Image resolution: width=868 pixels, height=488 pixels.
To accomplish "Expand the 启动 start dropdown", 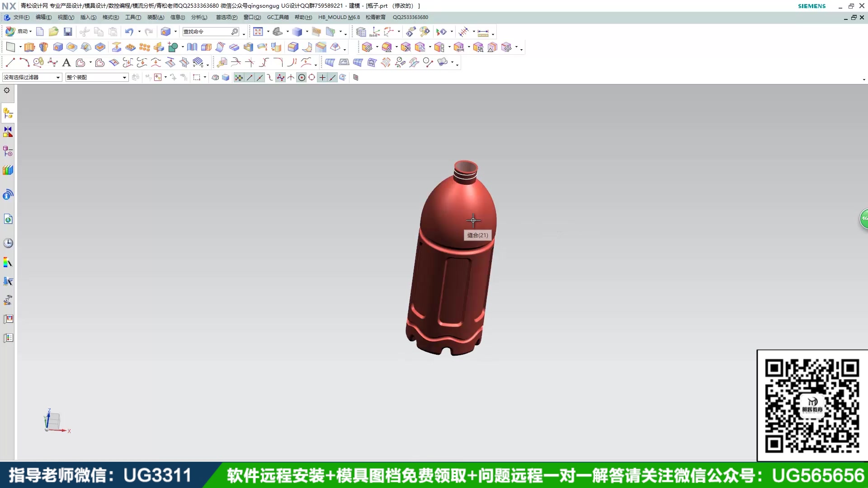I will tap(30, 32).
